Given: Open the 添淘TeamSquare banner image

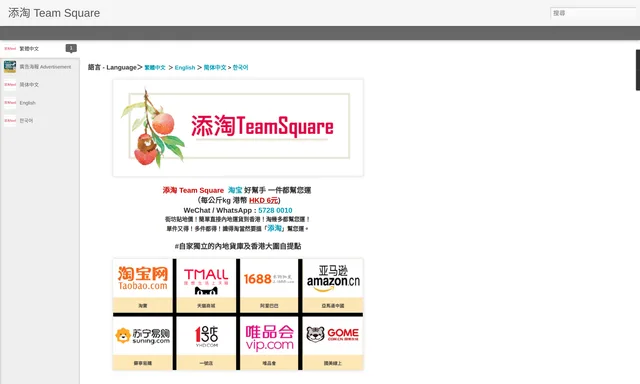Looking at the screenshot, I should (x=238, y=128).
